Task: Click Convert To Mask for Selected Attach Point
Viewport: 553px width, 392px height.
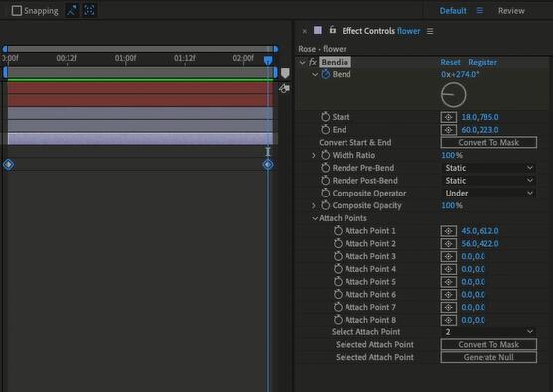Action: click(488, 344)
